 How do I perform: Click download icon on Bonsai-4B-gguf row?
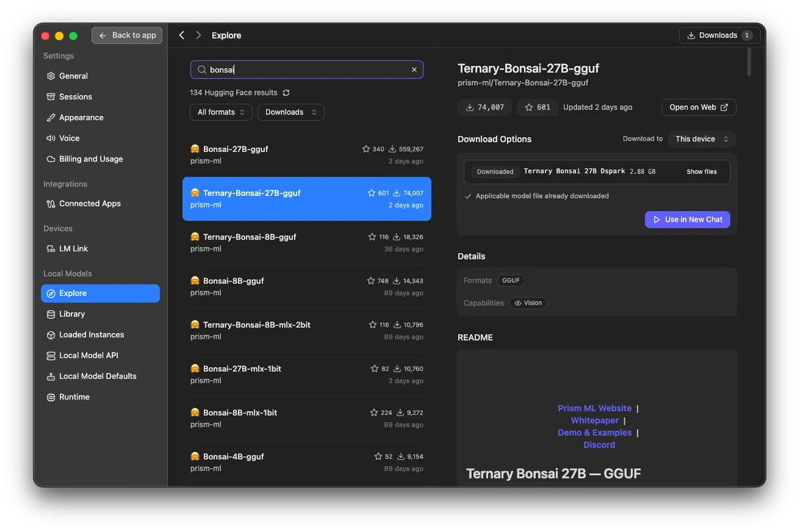pyautogui.click(x=401, y=457)
